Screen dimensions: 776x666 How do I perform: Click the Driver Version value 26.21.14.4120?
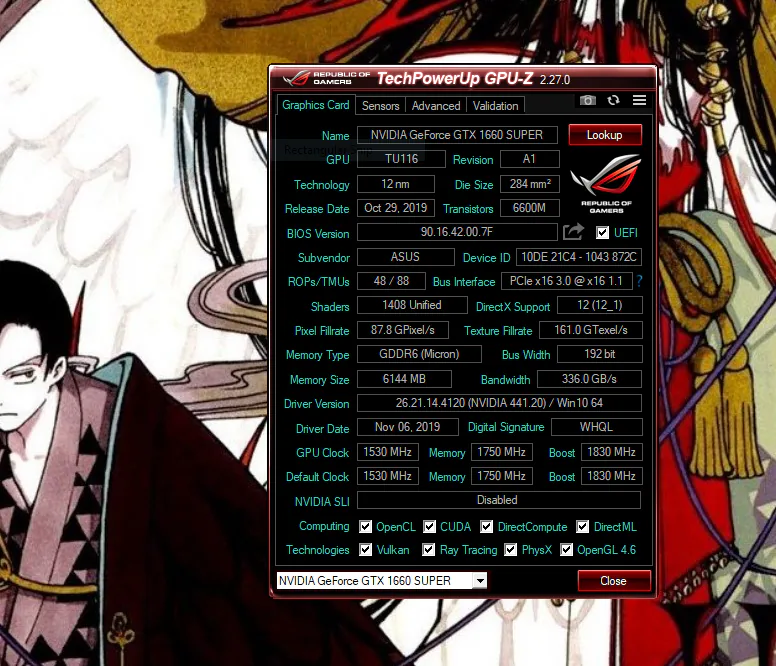(499, 403)
